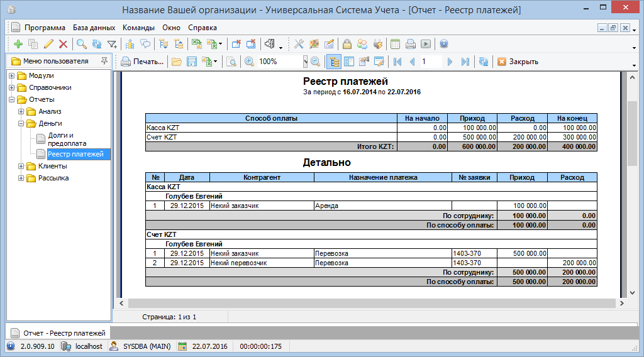Click the Печать... button

point(142,62)
